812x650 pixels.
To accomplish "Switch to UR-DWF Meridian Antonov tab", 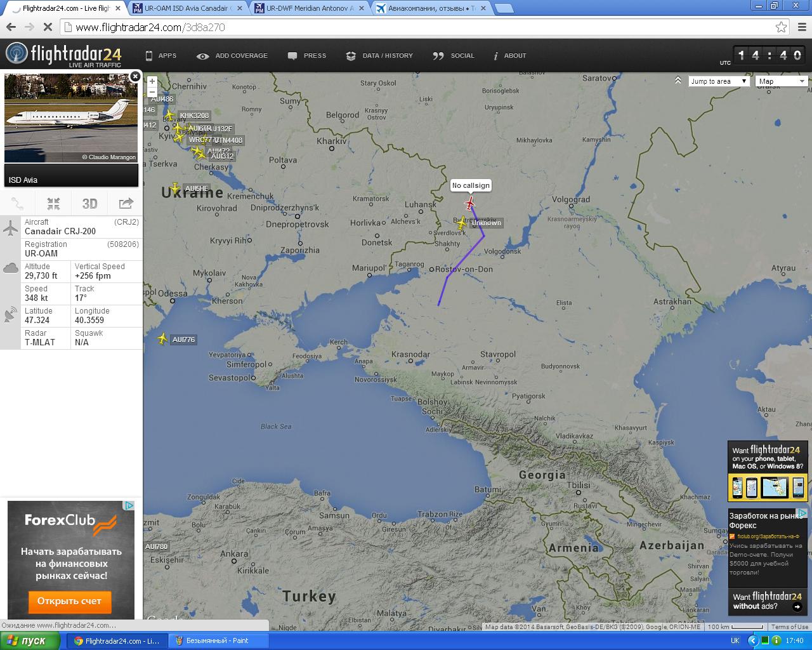I will point(309,8).
